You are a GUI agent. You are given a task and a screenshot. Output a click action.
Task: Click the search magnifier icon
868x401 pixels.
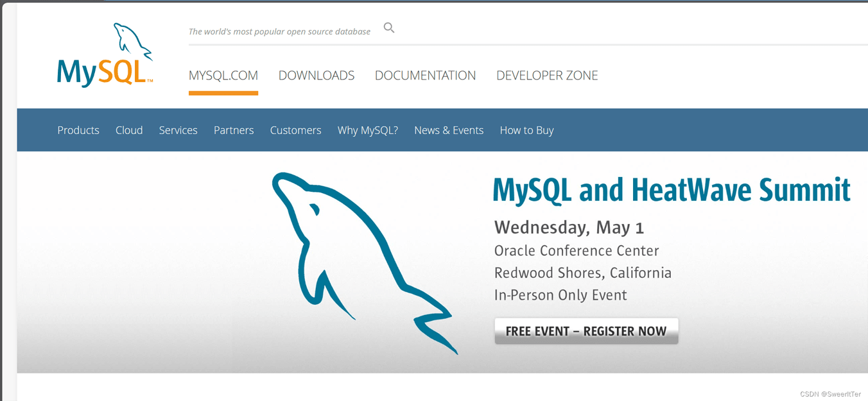[x=389, y=28]
